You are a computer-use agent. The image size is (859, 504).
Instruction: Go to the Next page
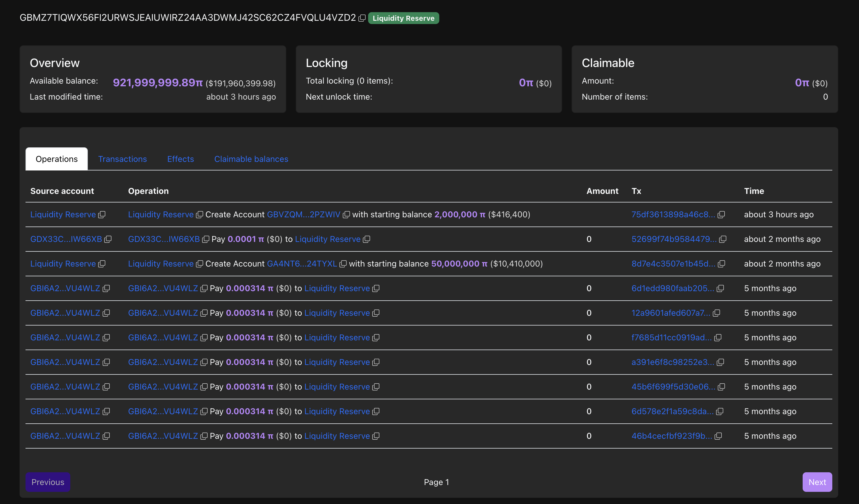point(817,482)
